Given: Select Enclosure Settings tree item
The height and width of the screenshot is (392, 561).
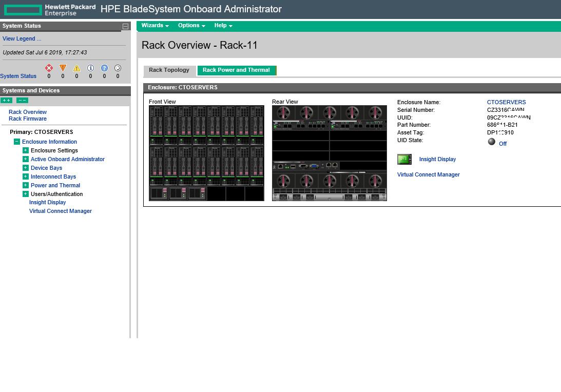Looking at the screenshot, I should [x=54, y=150].
